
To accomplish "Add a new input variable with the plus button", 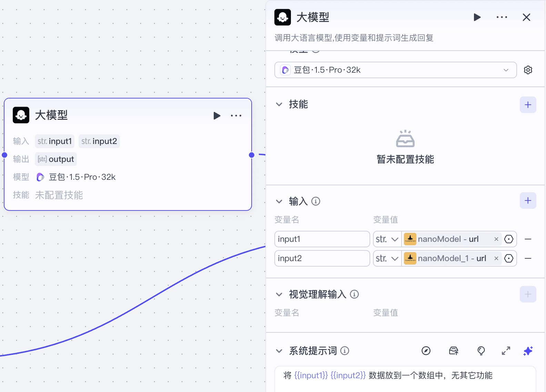I will (528, 200).
